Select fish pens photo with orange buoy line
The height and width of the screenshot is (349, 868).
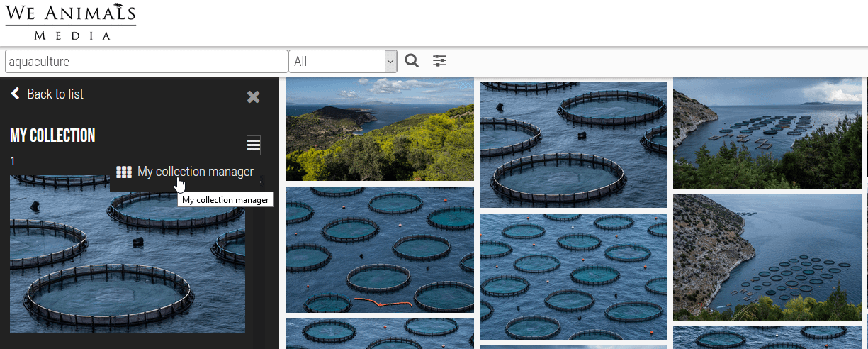coord(379,249)
